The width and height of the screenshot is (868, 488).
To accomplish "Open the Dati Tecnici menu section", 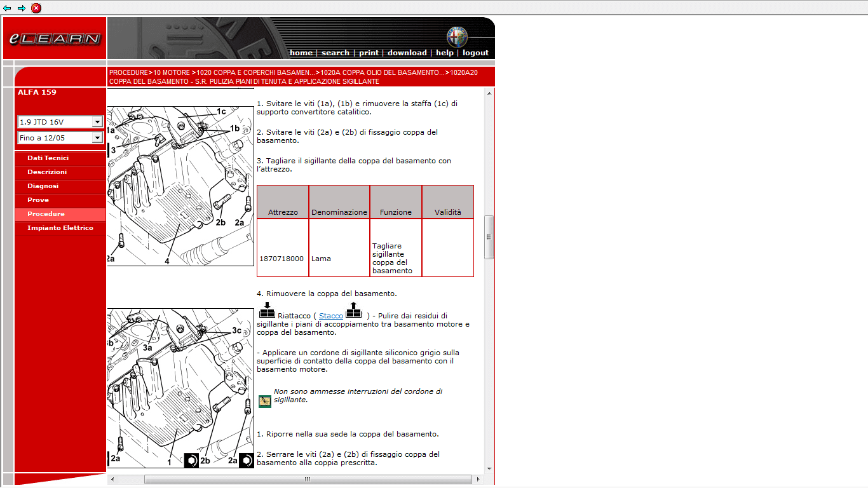I will [48, 158].
